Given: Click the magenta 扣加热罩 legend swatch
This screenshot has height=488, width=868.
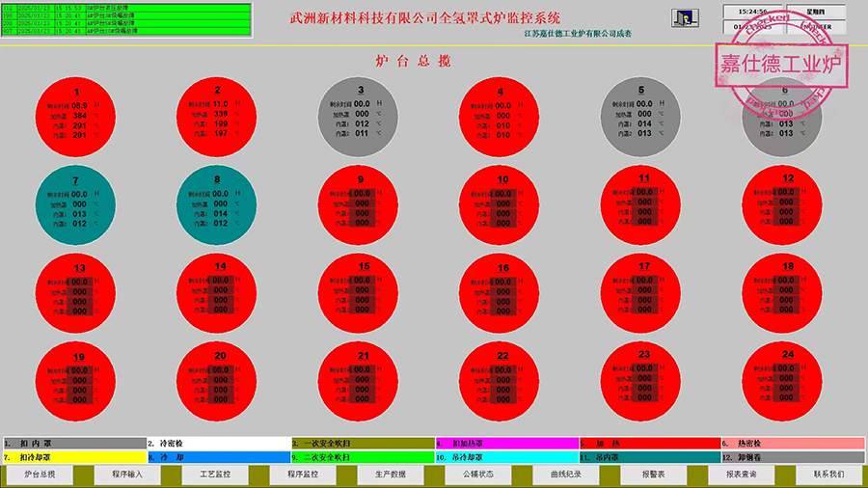Looking at the screenshot, I should point(507,444).
